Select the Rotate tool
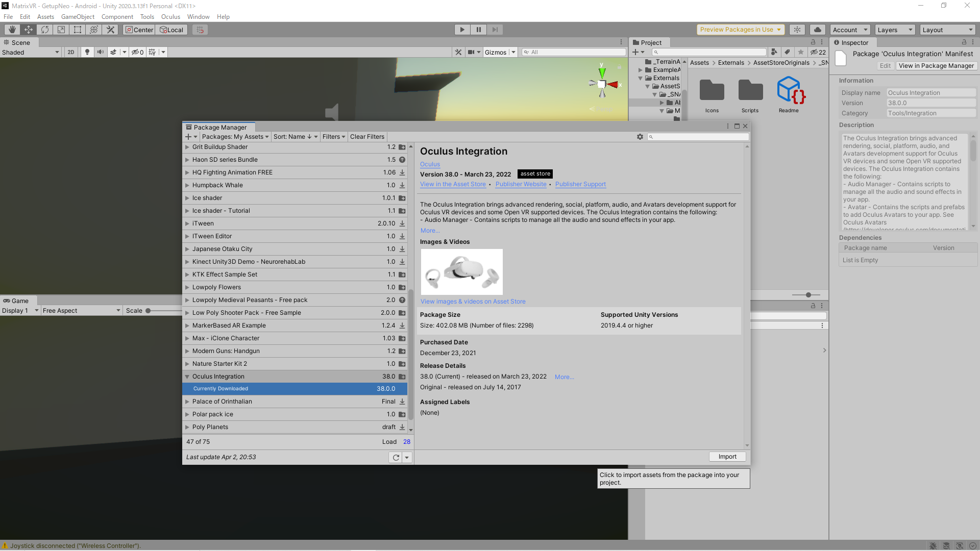The height and width of the screenshot is (551, 980). (45, 29)
